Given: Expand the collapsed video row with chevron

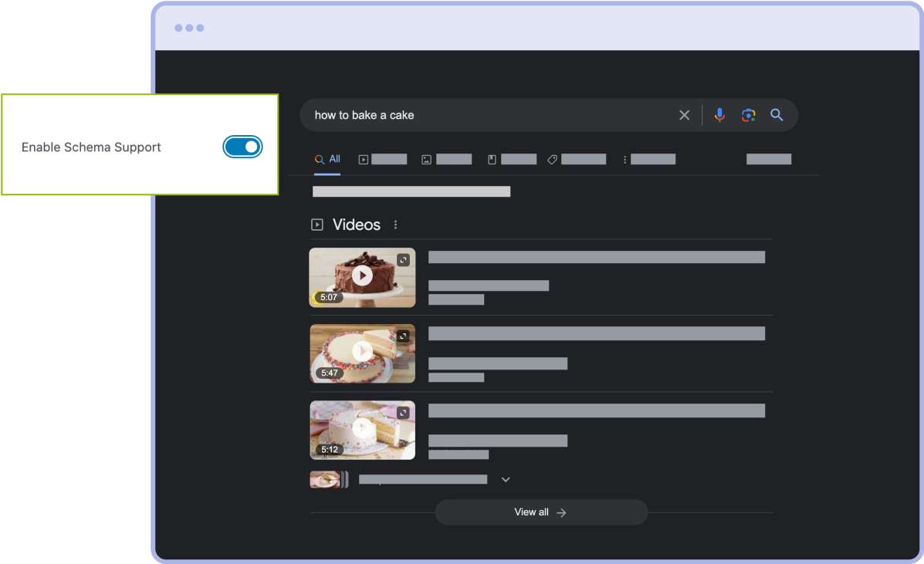Looking at the screenshot, I should coord(506,480).
